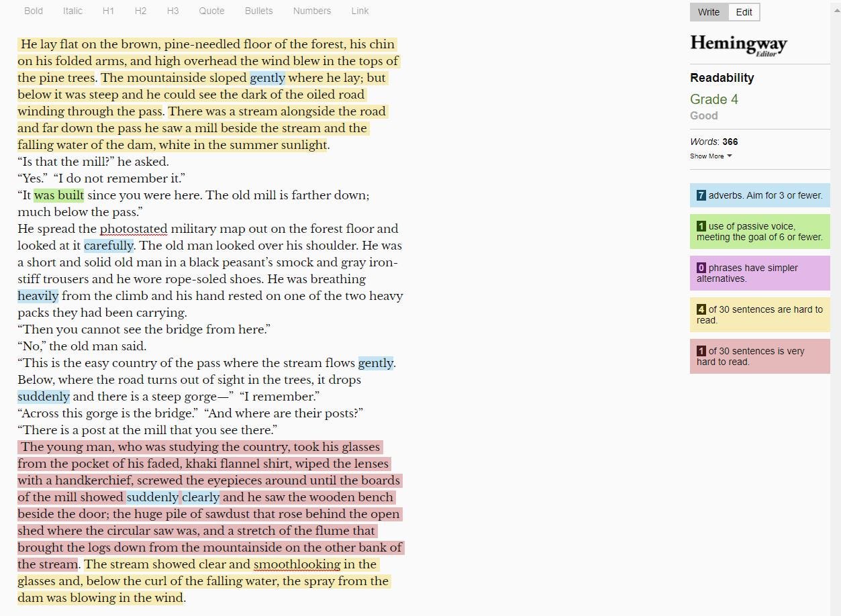Select the green passive voice card
The height and width of the screenshot is (616, 841).
pyautogui.click(x=760, y=232)
